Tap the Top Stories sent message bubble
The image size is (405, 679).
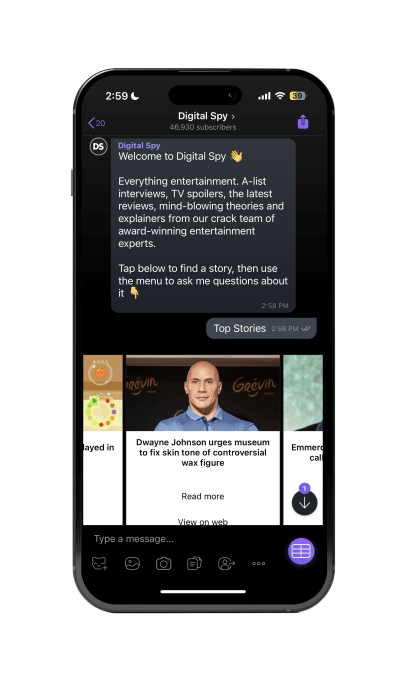pos(261,328)
